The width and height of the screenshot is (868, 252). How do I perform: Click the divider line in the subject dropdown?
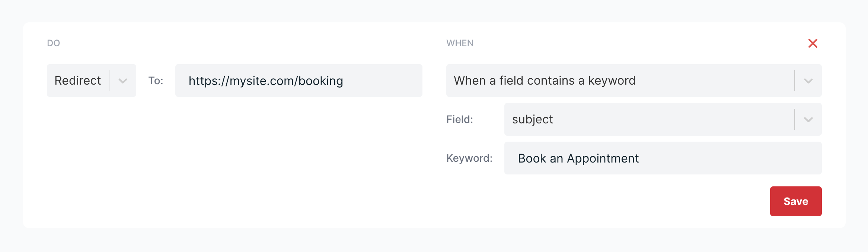point(795,119)
